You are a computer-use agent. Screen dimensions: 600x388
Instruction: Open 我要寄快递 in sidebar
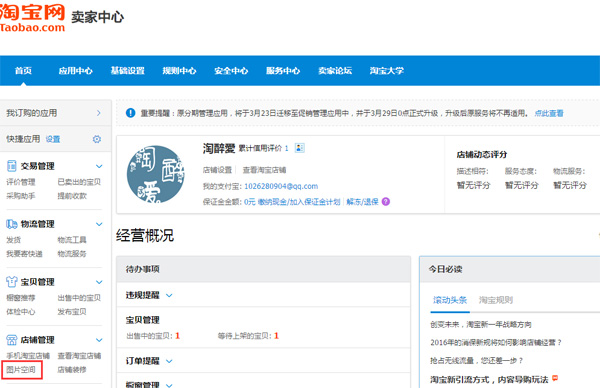point(24,254)
